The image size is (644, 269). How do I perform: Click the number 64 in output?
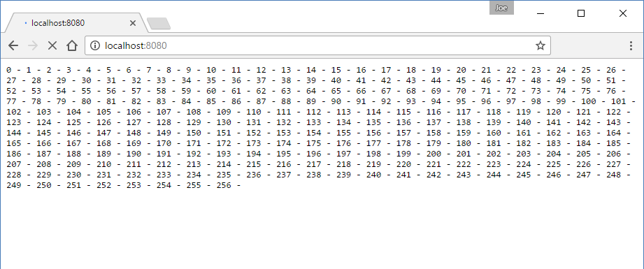[x=311, y=91]
